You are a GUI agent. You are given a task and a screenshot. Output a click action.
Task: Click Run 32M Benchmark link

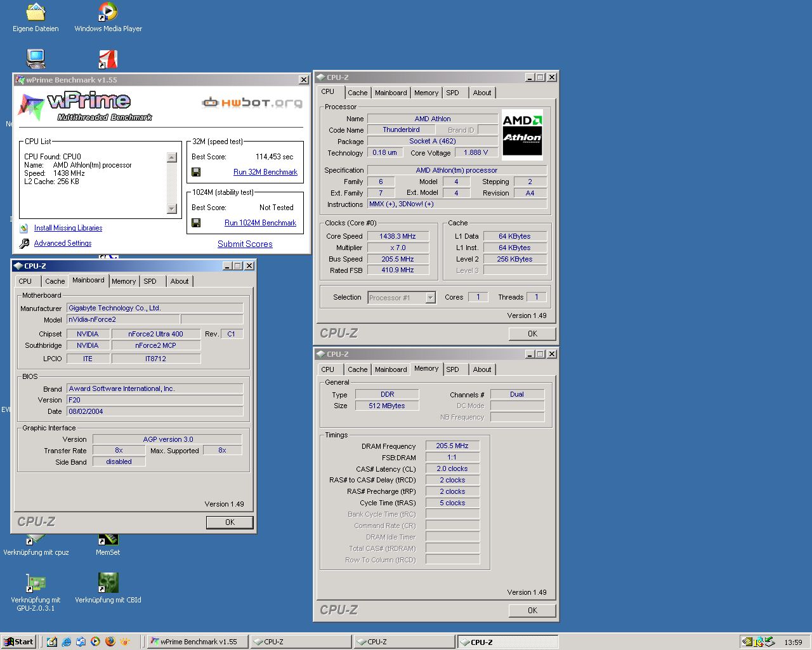(x=265, y=172)
